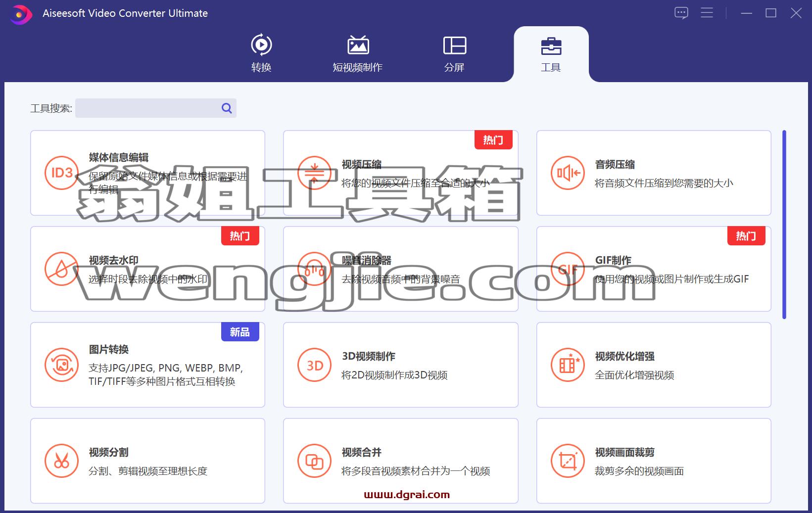Select the 工具 (Toolbox) tab

point(551,53)
